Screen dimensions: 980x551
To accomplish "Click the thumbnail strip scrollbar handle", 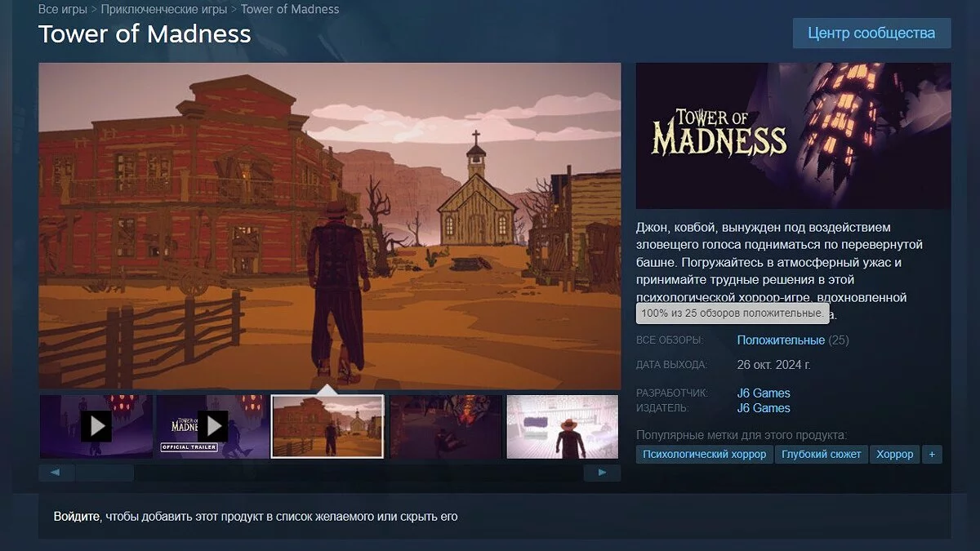I will (x=105, y=473).
